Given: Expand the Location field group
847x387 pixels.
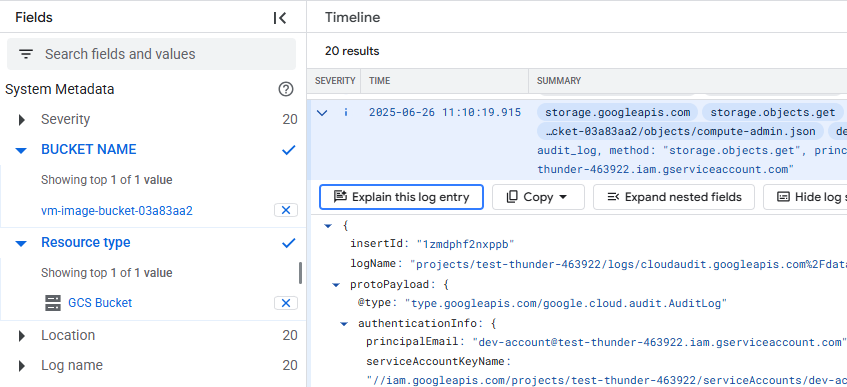Looking at the screenshot, I should pyautogui.click(x=22, y=336).
